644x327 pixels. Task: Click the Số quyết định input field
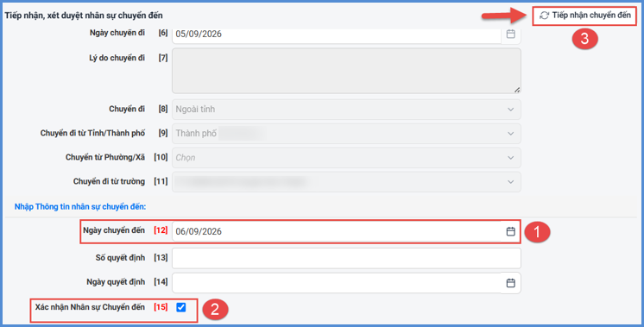pos(346,258)
